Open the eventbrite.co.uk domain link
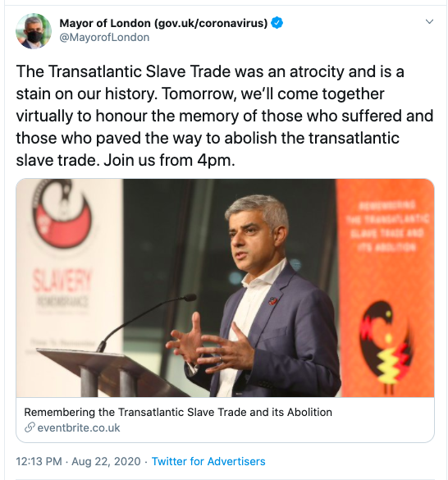 79,427
